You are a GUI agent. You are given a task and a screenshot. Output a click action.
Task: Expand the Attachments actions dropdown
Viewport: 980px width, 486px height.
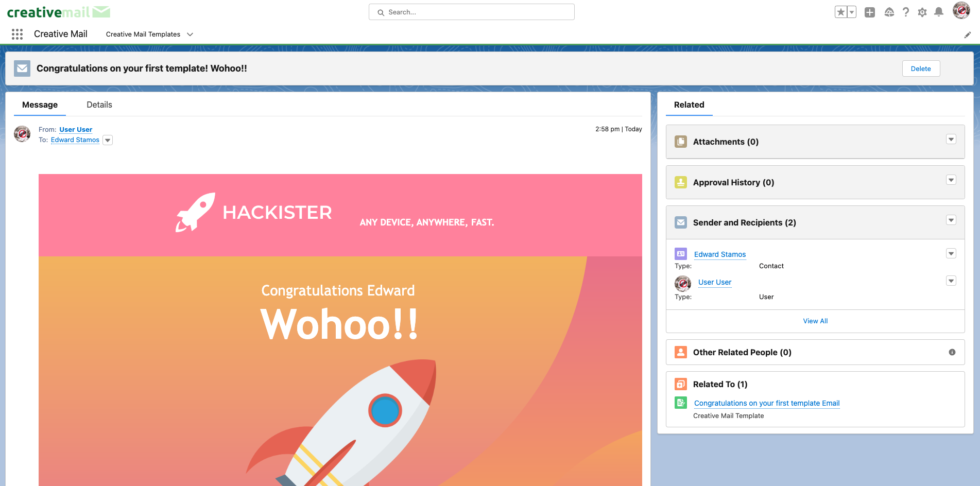(x=951, y=140)
